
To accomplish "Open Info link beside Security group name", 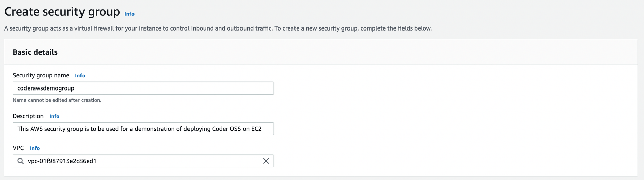I will 80,76.
